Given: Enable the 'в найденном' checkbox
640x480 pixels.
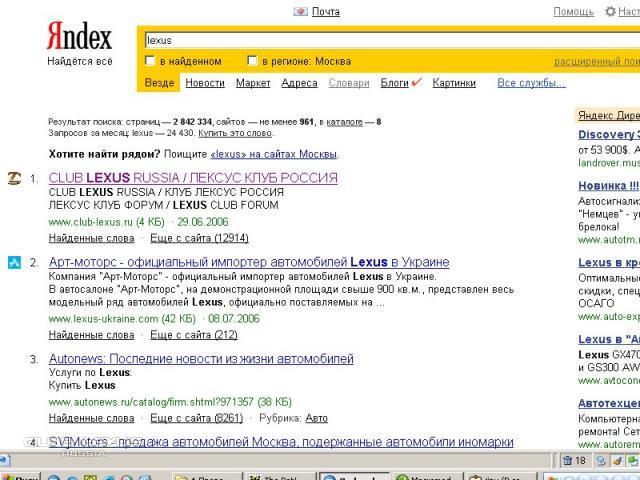Looking at the screenshot, I should click(x=151, y=61).
